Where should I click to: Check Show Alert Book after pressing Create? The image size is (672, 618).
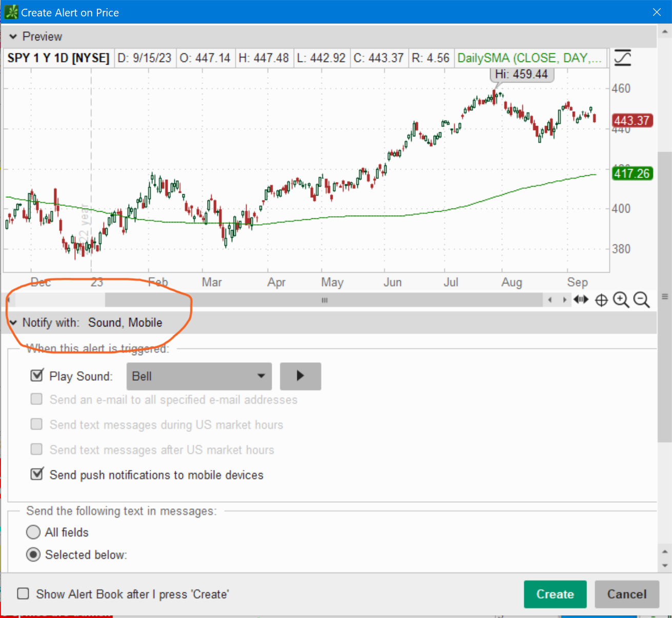[x=23, y=594]
